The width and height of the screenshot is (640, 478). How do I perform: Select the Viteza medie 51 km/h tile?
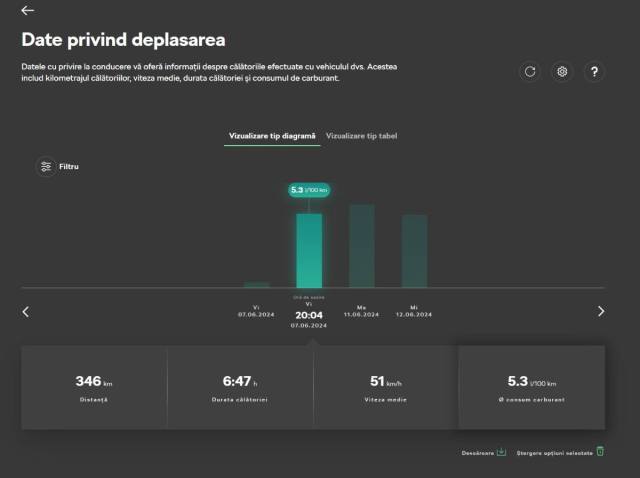pyautogui.click(x=385, y=387)
